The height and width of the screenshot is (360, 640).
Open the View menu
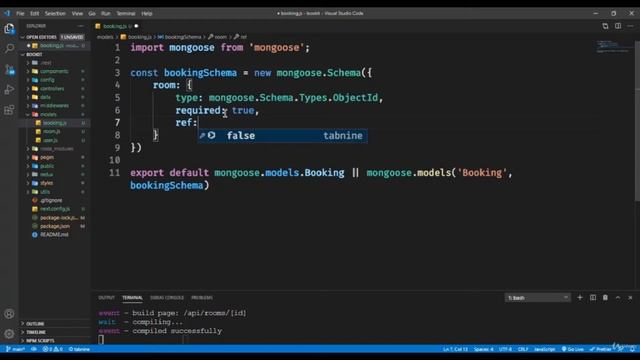click(x=77, y=13)
